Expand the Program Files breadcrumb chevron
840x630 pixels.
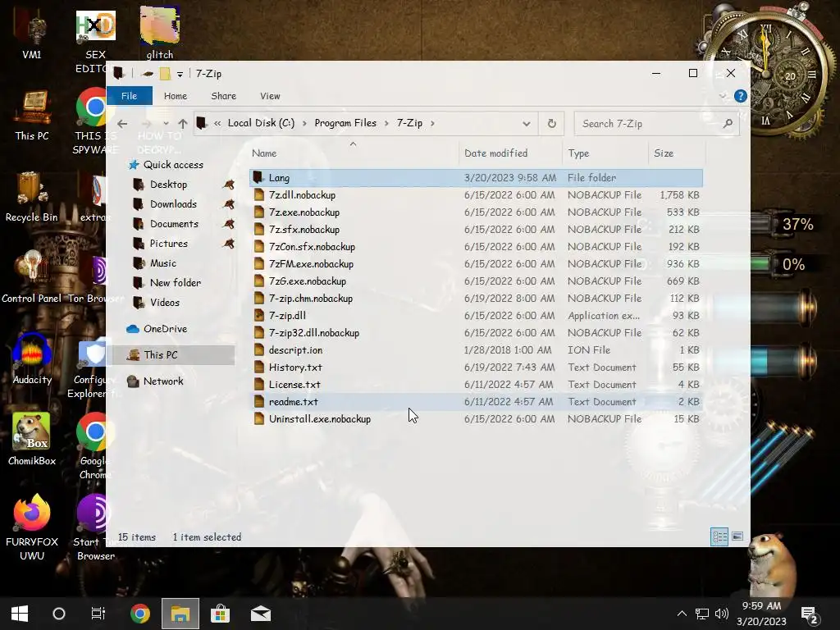(x=386, y=123)
